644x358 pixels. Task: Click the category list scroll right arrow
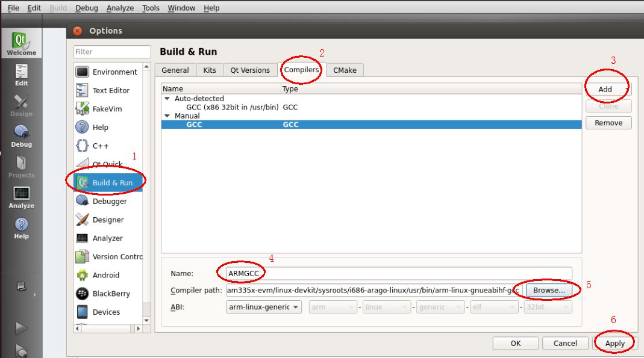click(x=138, y=329)
